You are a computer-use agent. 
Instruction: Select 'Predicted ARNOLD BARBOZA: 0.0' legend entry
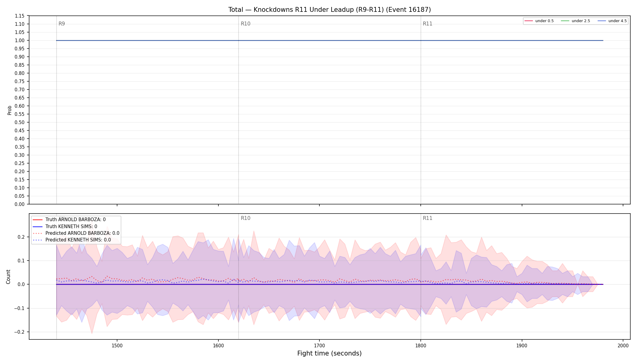[76, 233]
